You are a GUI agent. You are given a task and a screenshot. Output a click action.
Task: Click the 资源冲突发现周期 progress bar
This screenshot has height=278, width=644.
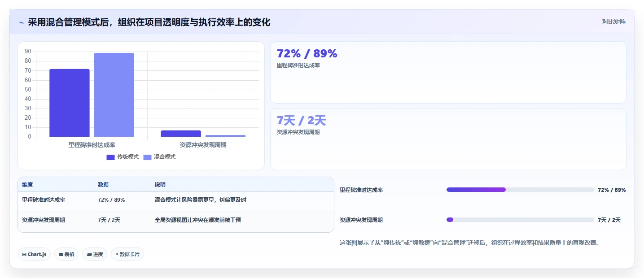pyautogui.click(x=520, y=220)
